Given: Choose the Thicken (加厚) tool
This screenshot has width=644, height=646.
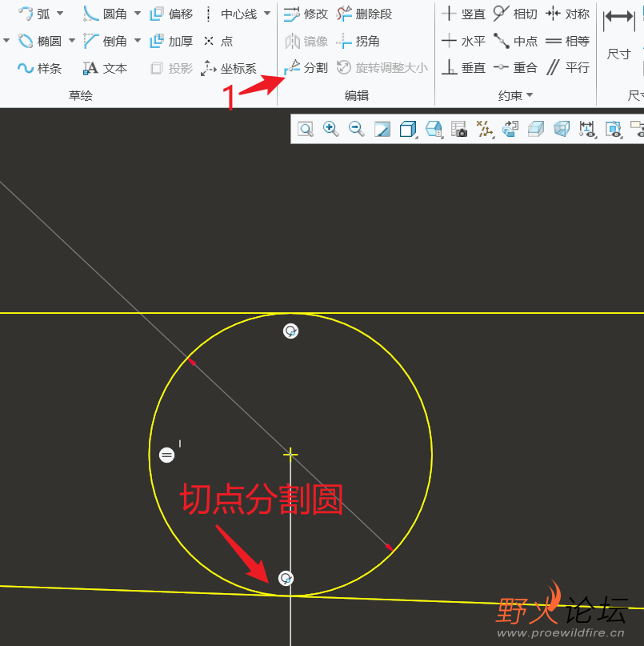Looking at the screenshot, I should [x=171, y=41].
